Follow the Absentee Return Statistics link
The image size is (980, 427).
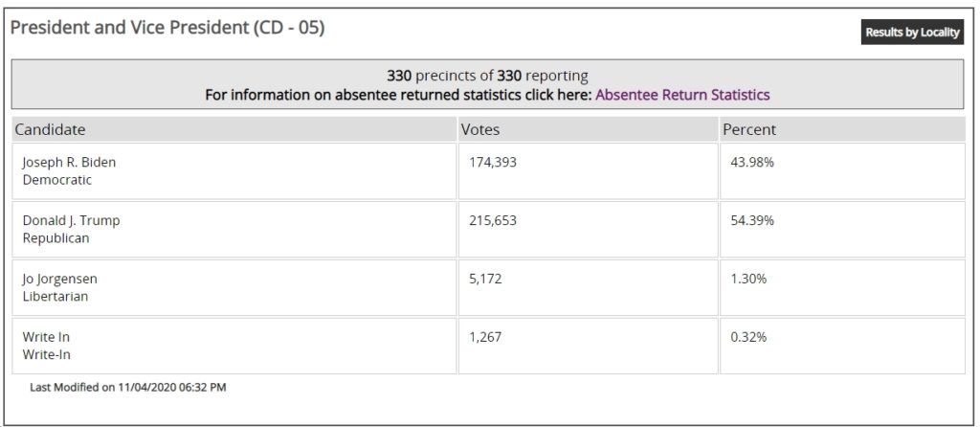click(x=682, y=95)
